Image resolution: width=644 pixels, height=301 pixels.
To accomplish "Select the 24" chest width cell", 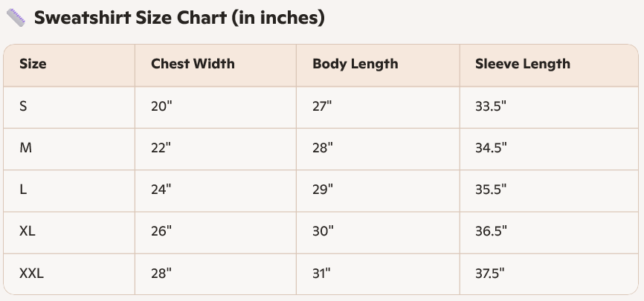I will click(x=161, y=190).
